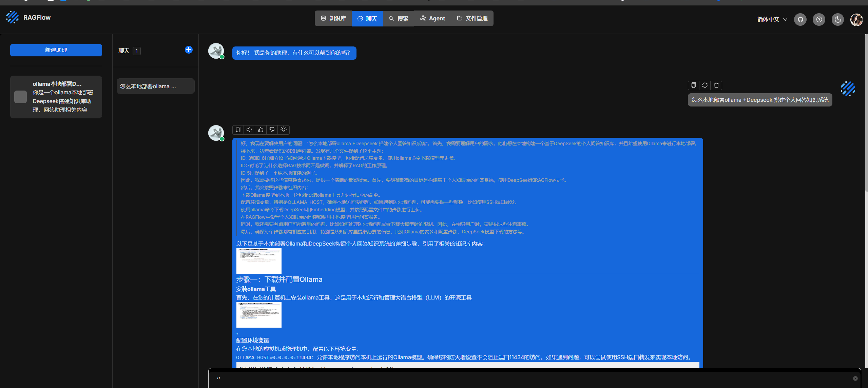The height and width of the screenshot is (388, 868).
Task: Regenerate the answer with refresh icon
Action: pyautogui.click(x=705, y=85)
